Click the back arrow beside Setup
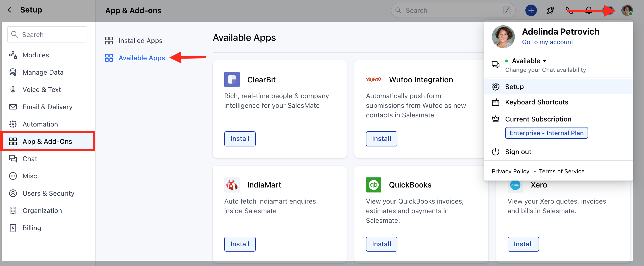 9,10
